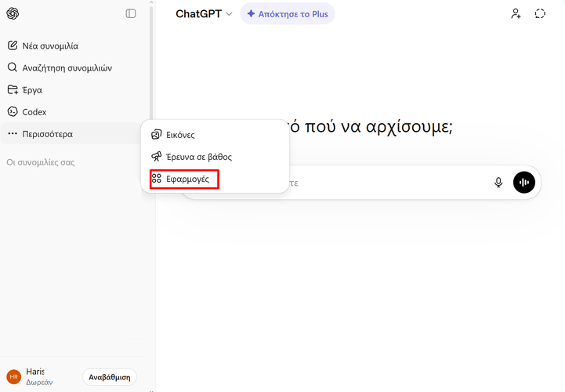Collapse the sidebar with the panel icon
Viewport: 565px width, 392px height.
point(130,13)
